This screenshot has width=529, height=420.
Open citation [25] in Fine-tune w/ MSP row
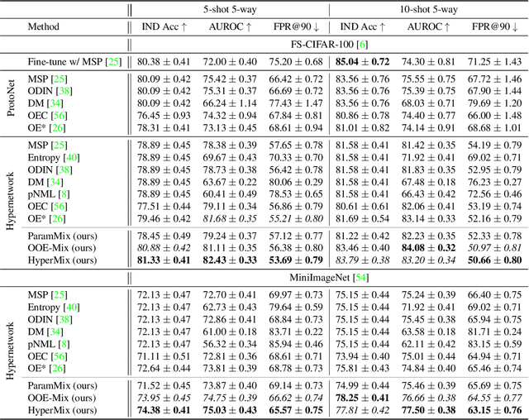114,62
